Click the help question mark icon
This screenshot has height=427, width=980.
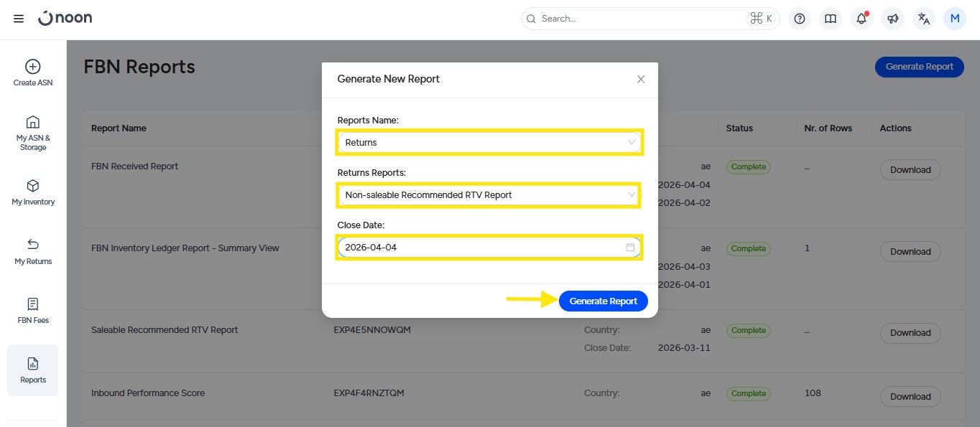click(799, 19)
